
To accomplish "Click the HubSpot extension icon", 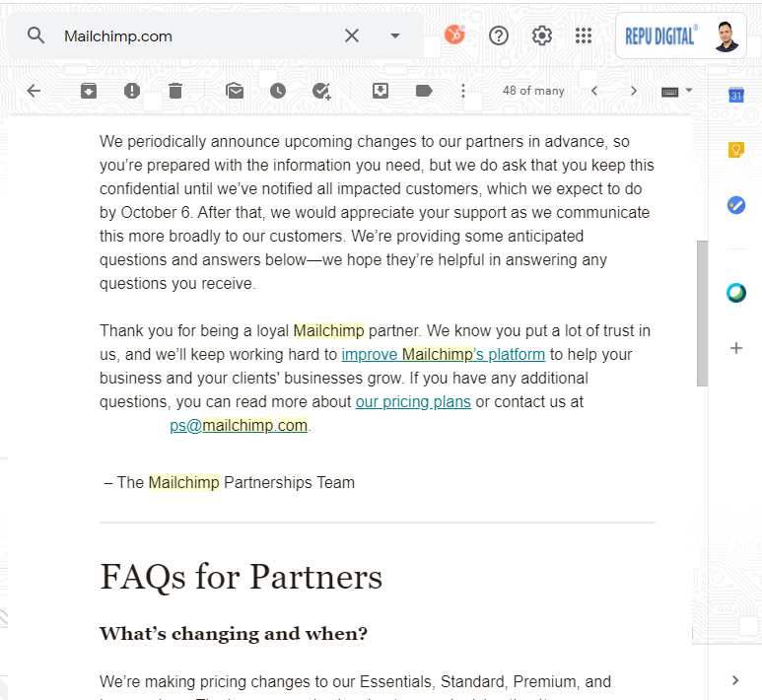I will tap(454, 35).
